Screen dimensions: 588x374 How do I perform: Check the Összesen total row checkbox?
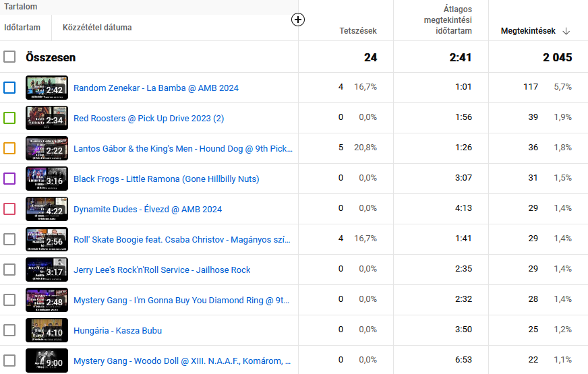click(x=9, y=57)
